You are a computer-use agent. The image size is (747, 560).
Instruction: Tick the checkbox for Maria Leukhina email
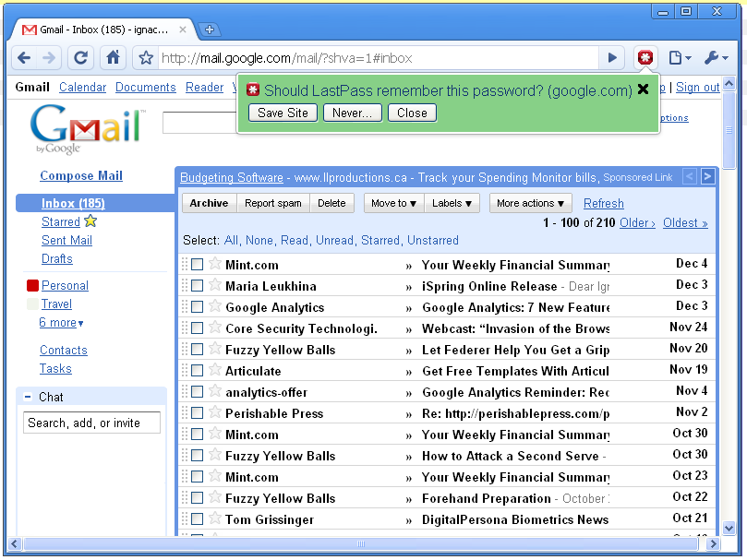click(x=198, y=286)
